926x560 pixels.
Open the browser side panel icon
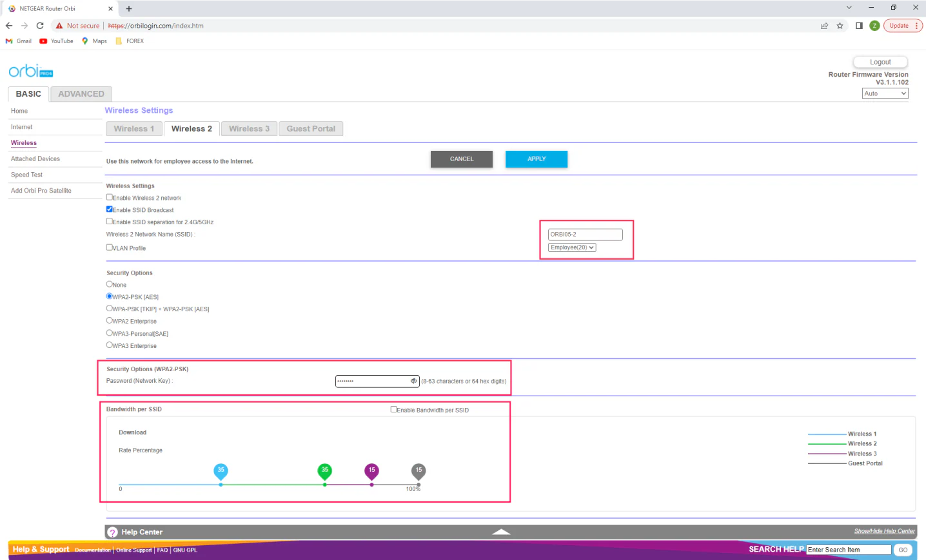click(859, 26)
